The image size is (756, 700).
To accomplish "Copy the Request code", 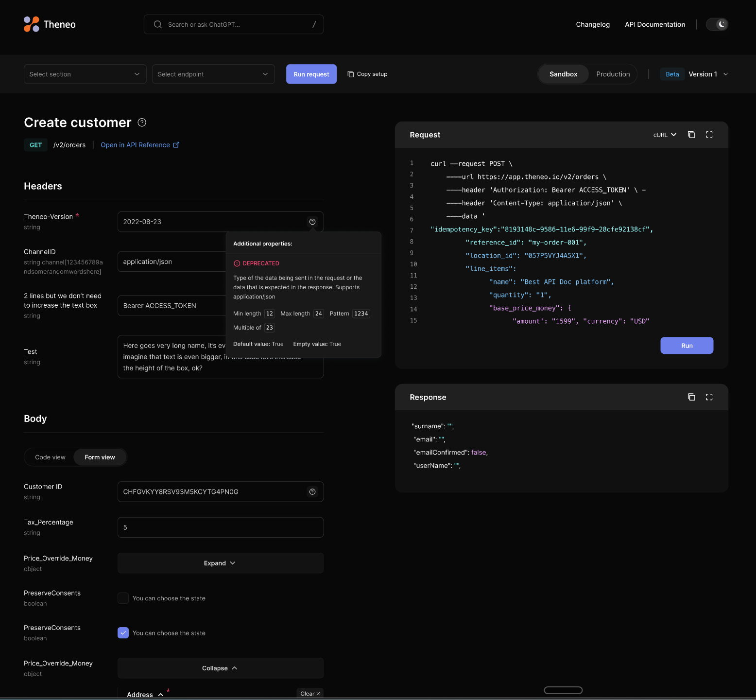I will 691,135.
